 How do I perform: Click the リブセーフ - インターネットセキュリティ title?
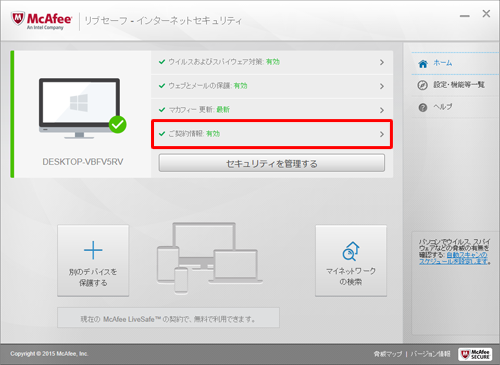pos(163,21)
